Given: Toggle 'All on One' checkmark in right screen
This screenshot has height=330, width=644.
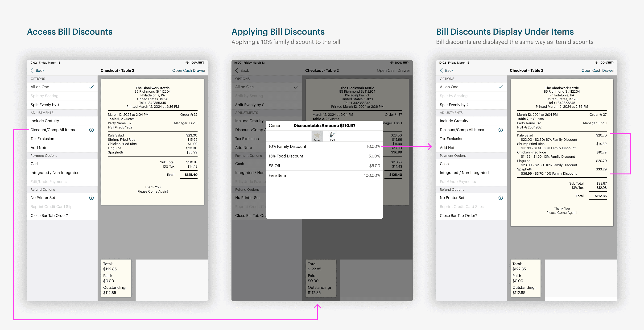Looking at the screenshot, I should tap(500, 87).
